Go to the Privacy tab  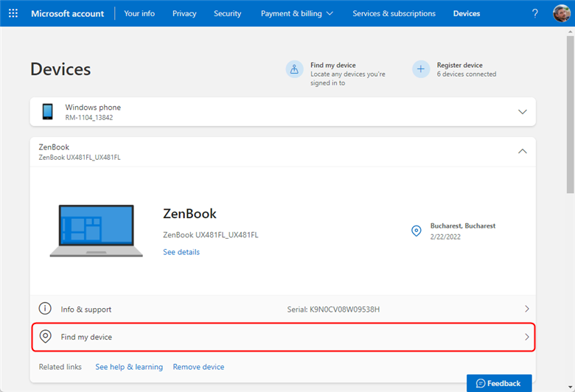[x=184, y=13]
